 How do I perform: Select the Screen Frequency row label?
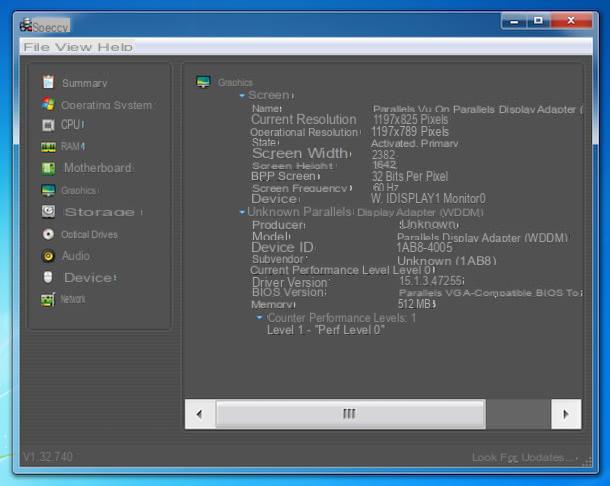pyautogui.click(x=300, y=188)
